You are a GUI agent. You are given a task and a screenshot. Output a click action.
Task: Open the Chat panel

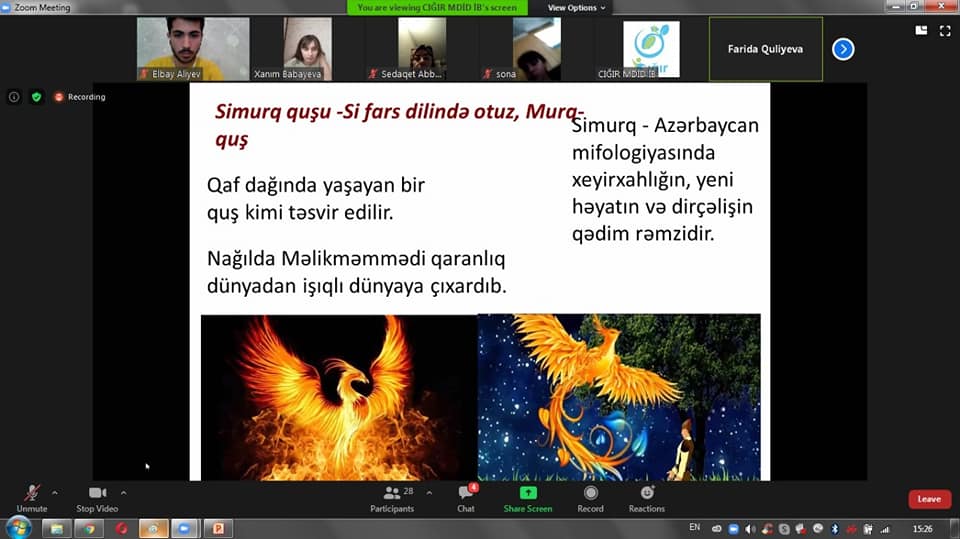pyautogui.click(x=466, y=499)
